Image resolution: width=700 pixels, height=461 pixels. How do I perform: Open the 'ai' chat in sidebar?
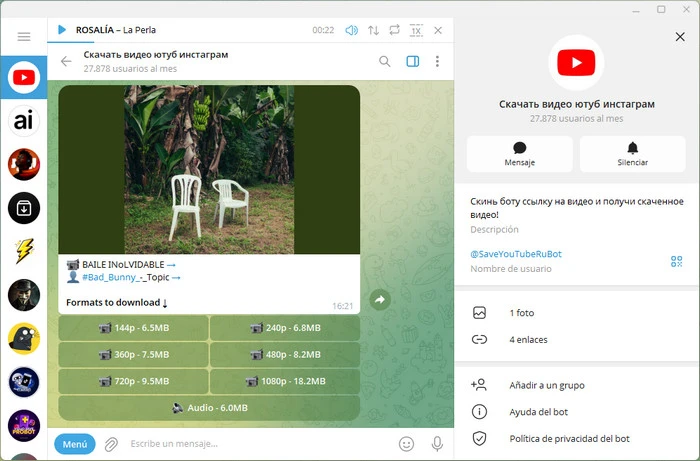[24, 121]
